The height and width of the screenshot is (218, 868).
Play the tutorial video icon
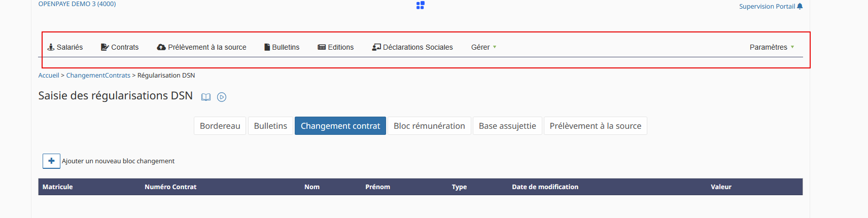tap(222, 97)
